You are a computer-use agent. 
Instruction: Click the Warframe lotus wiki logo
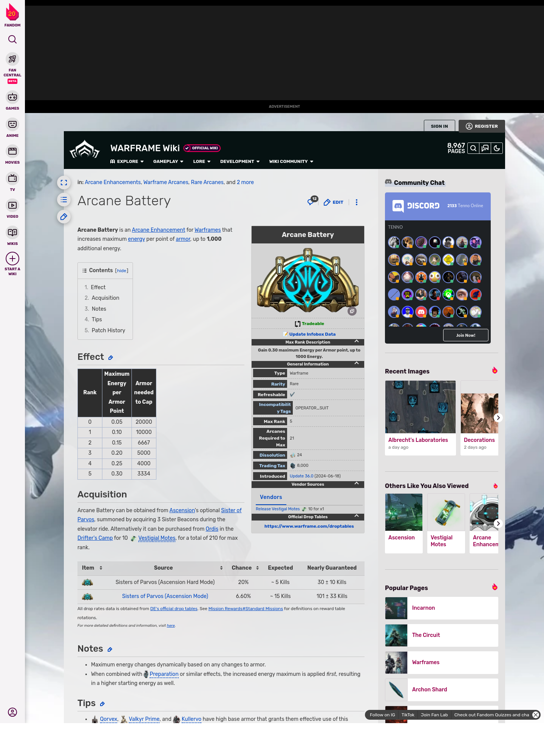[x=85, y=149]
